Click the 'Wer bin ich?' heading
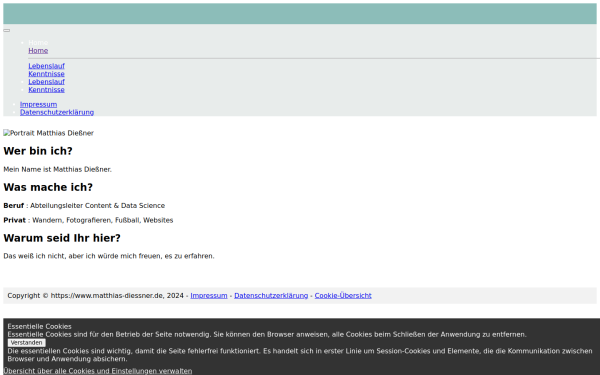 (38, 151)
